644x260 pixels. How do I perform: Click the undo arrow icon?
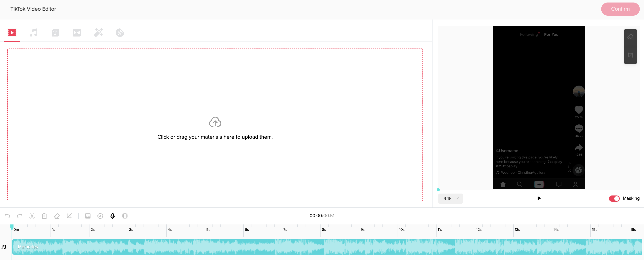click(x=8, y=216)
